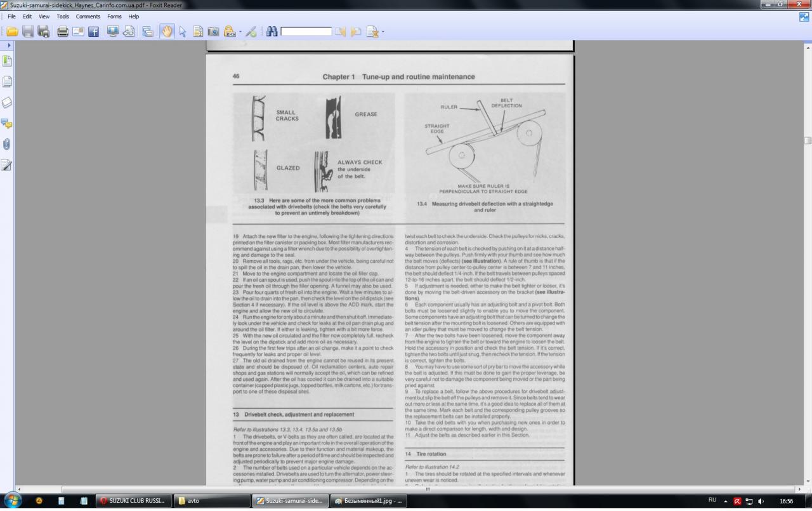
Task: Open the Attachments paperclip panel
Action: [7, 144]
